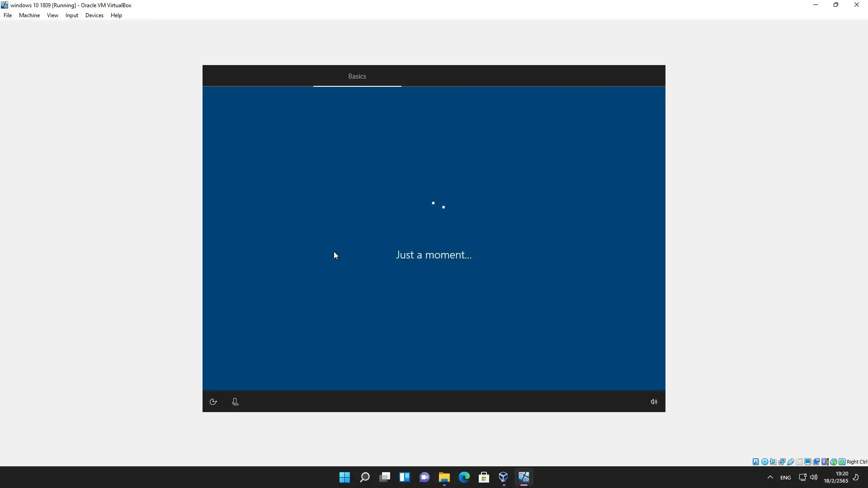Click the USB devices status icon
The image size is (868, 488).
(791, 462)
